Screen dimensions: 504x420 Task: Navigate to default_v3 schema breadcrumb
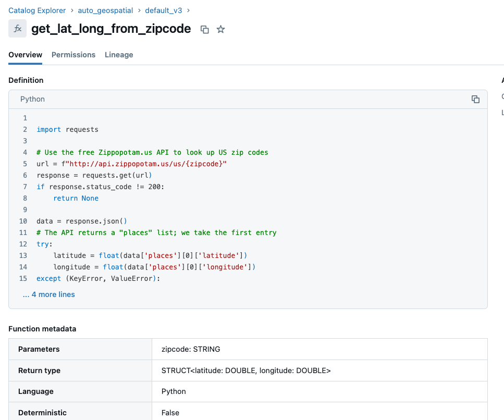(164, 10)
